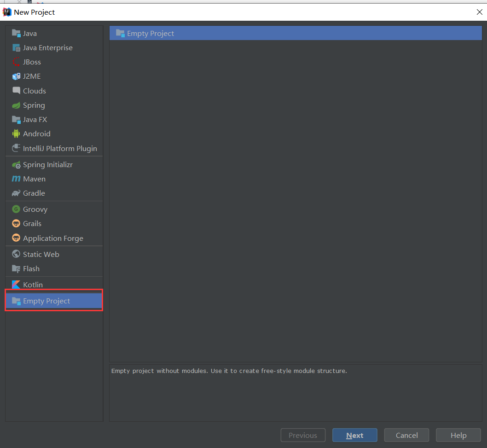Select the Android robot icon
487x448 pixels.
pyautogui.click(x=16, y=134)
